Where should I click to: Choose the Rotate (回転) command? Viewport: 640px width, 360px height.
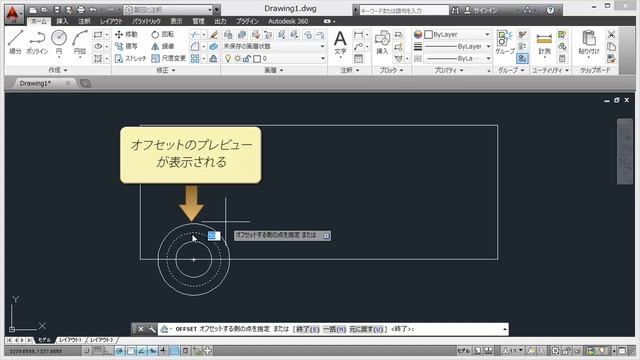pos(162,35)
